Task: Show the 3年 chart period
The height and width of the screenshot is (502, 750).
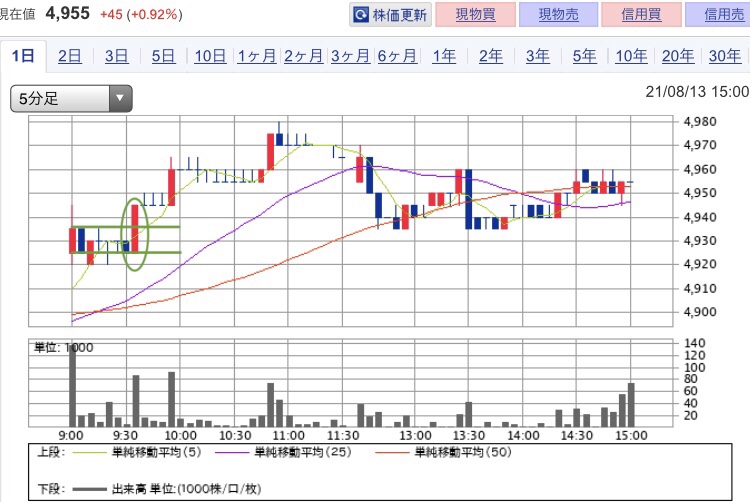Action: click(x=538, y=56)
